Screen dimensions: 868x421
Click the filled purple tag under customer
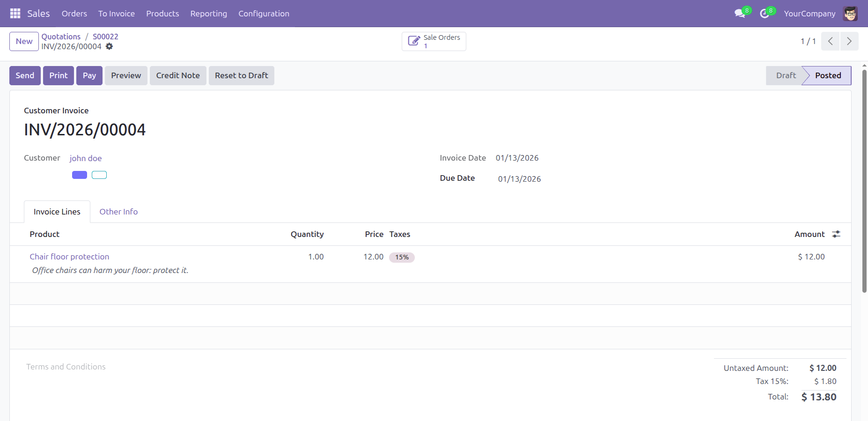click(x=80, y=175)
